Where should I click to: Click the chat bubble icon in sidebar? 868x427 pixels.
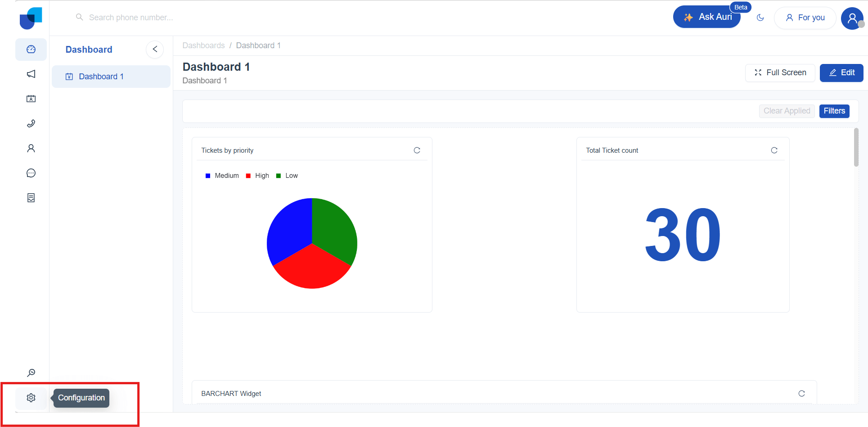(x=31, y=173)
